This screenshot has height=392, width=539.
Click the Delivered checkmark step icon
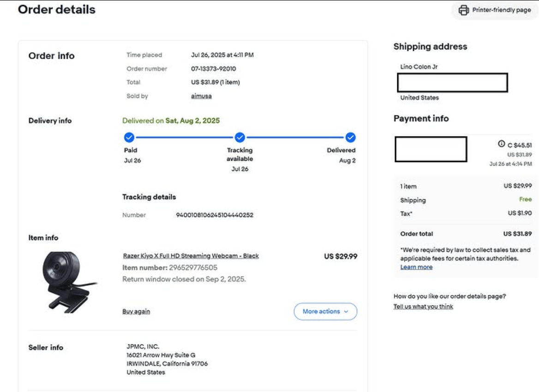coord(350,137)
